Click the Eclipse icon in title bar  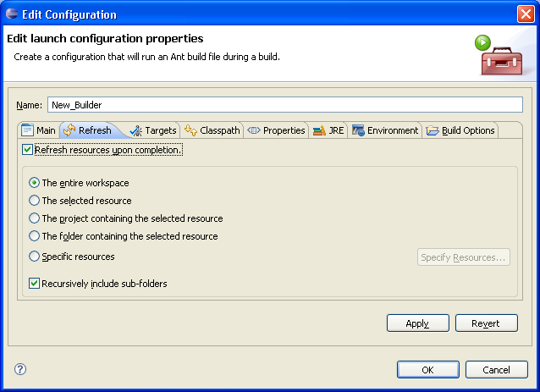[x=12, y=14]
